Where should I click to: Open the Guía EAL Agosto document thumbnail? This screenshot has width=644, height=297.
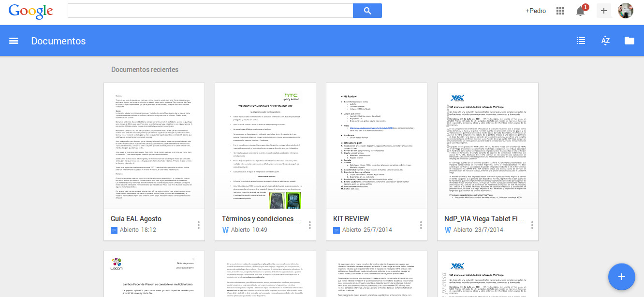point(154,146)
